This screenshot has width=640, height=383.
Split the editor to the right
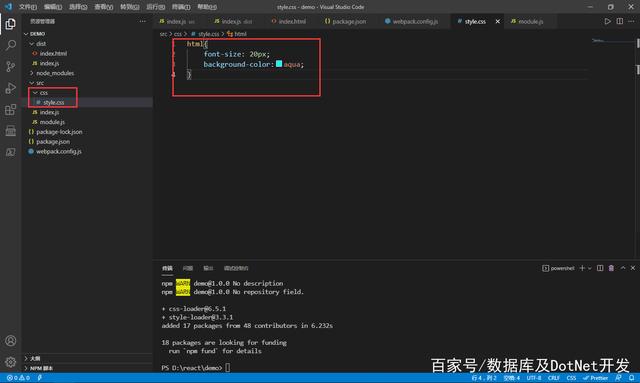point(620,21)
